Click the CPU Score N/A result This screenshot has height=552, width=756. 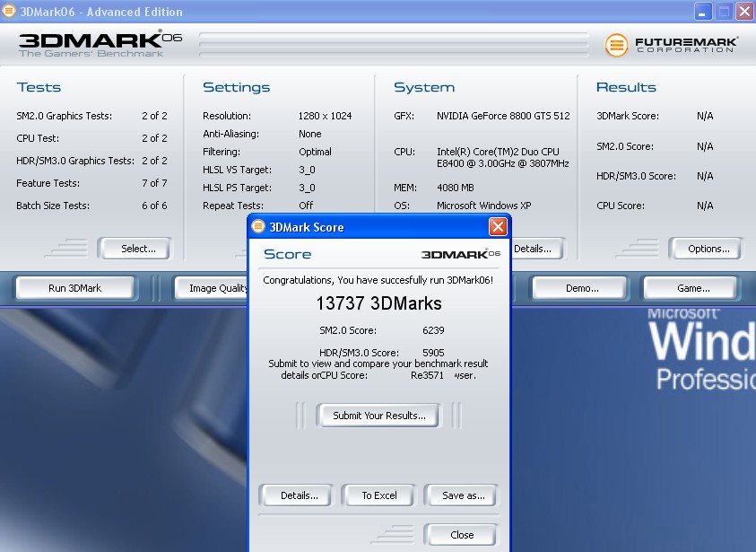[x=705, y=206]
